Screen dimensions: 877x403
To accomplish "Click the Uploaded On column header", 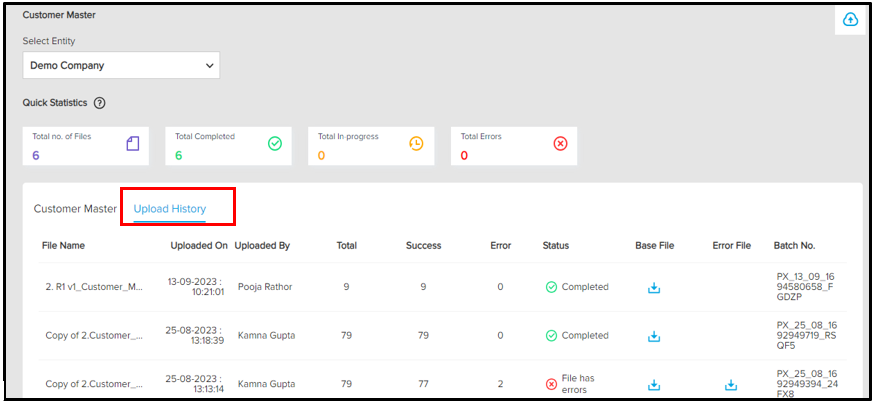I will tap(199, 245).
